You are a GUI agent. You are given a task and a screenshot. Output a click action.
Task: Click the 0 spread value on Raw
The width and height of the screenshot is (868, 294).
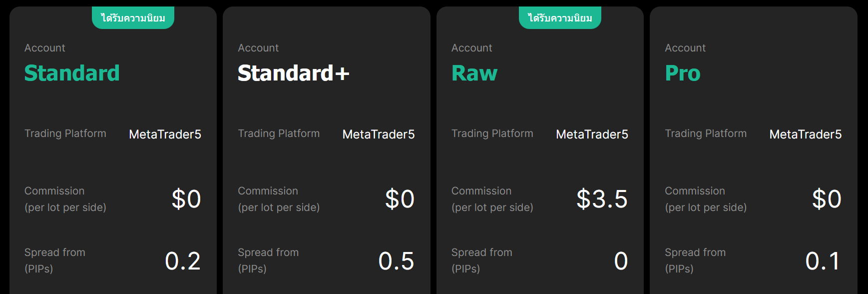[x=621, y=261]
